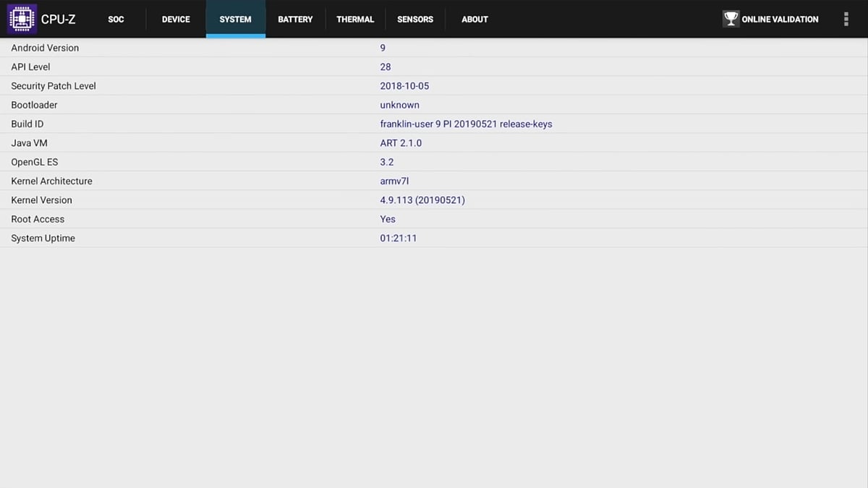Image resolution: width=868 pixels, height=488 pixels.
Task: Switch to the SOC tab
Action: click(116, 20)
